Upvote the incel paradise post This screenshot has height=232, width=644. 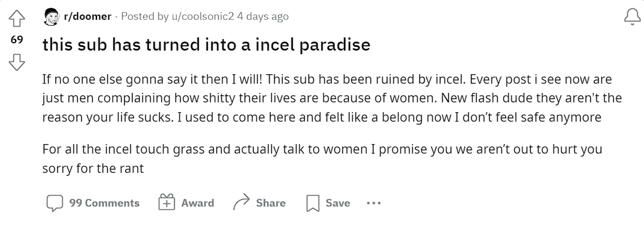(17, 19)
